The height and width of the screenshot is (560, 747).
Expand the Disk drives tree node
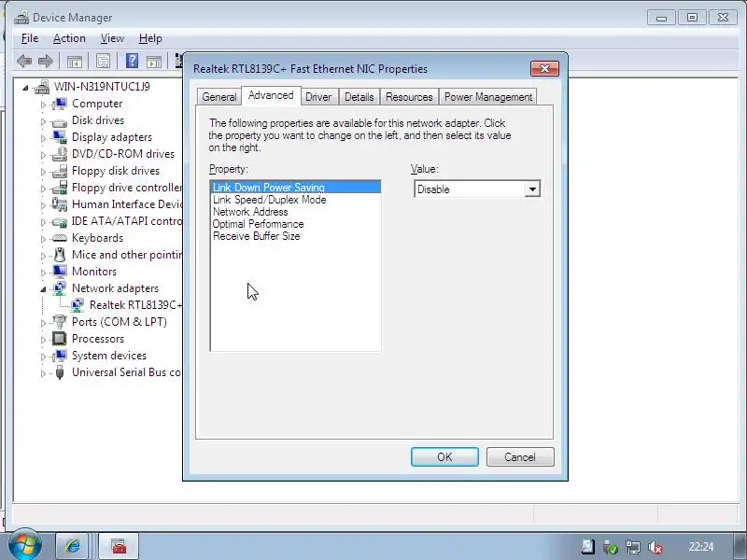click(x=43, y=121)
